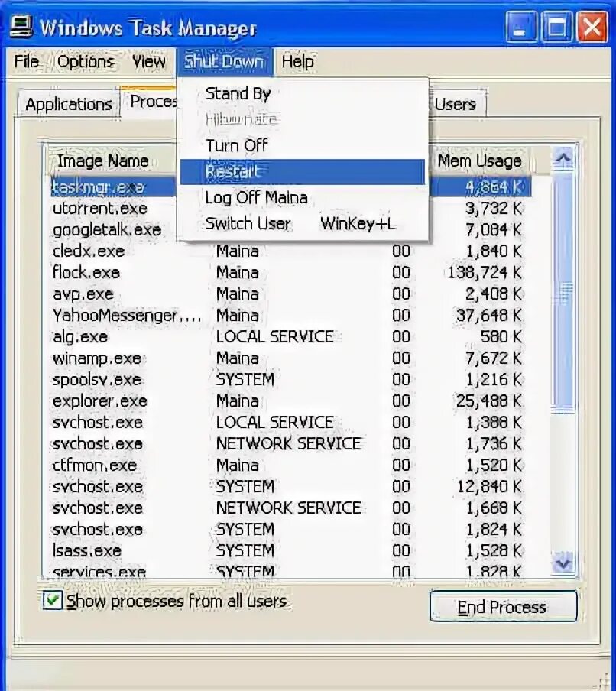Click Maina user in flock.exe row
This screenshot has width=616, height=691.
tap(238, 272)
